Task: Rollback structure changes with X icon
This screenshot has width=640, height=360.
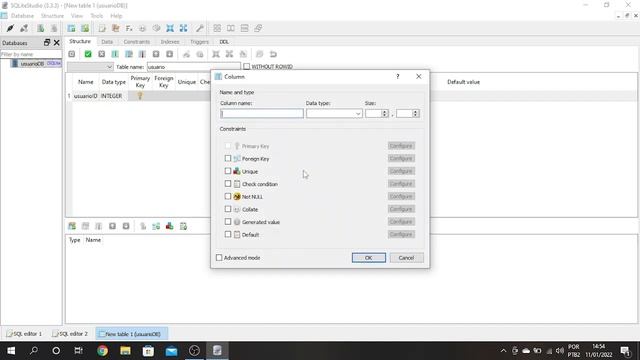Action: tap(102, 54)
